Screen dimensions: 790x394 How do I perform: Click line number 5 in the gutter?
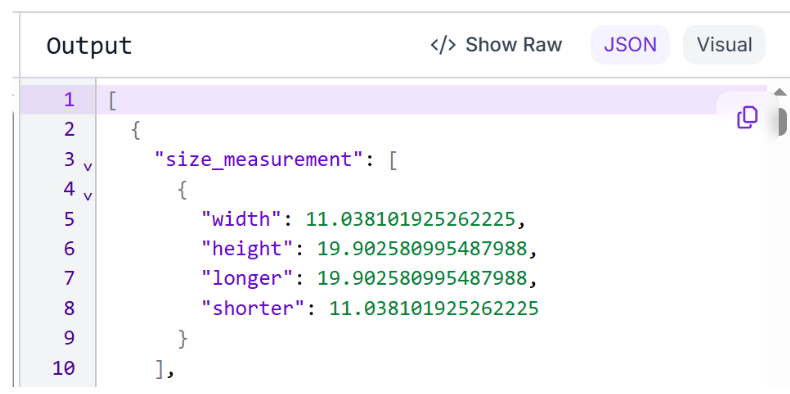click(x=69, y=219)
